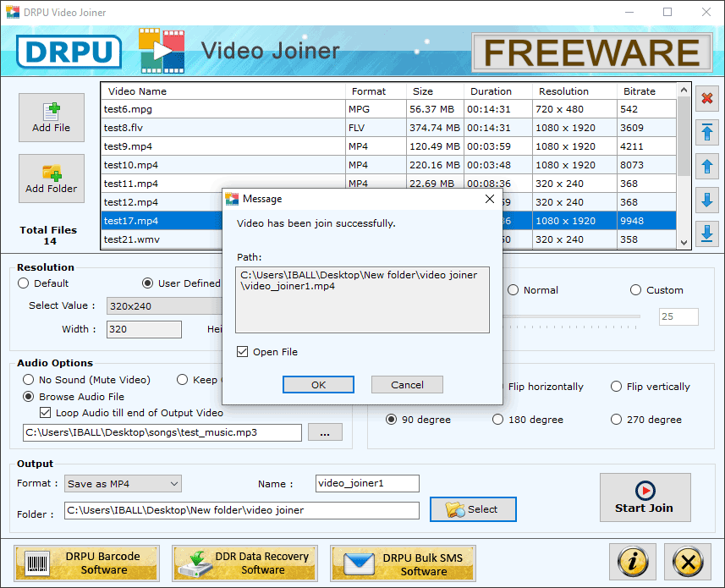Select 90 degree rotation
Screen dimensions: 725x588
click(419, 420)
